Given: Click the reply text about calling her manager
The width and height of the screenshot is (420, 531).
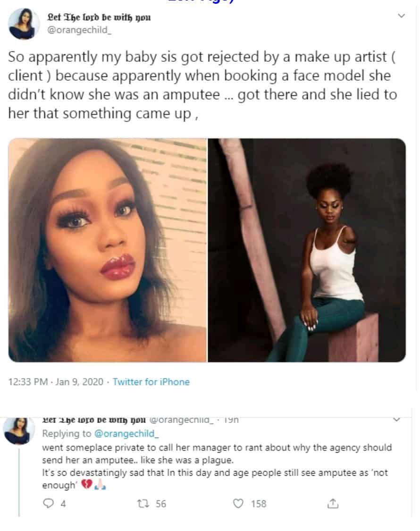Looking at the screenshot, I should coord(217,452).
